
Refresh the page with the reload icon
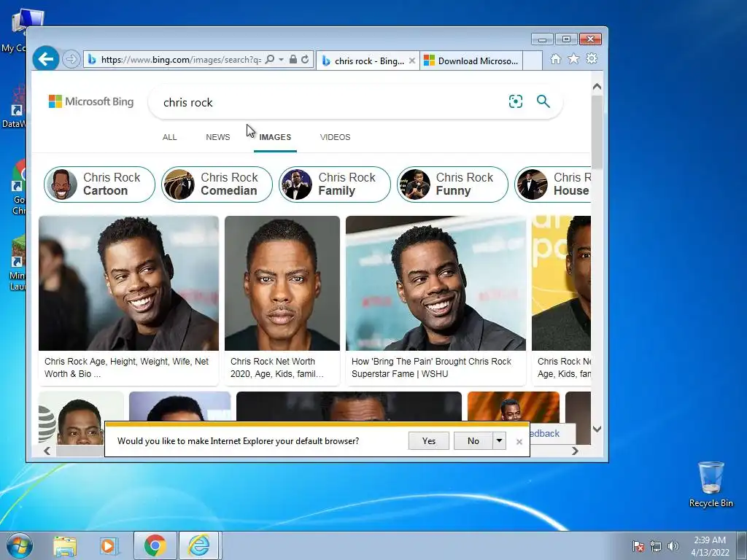click(305, 60)
